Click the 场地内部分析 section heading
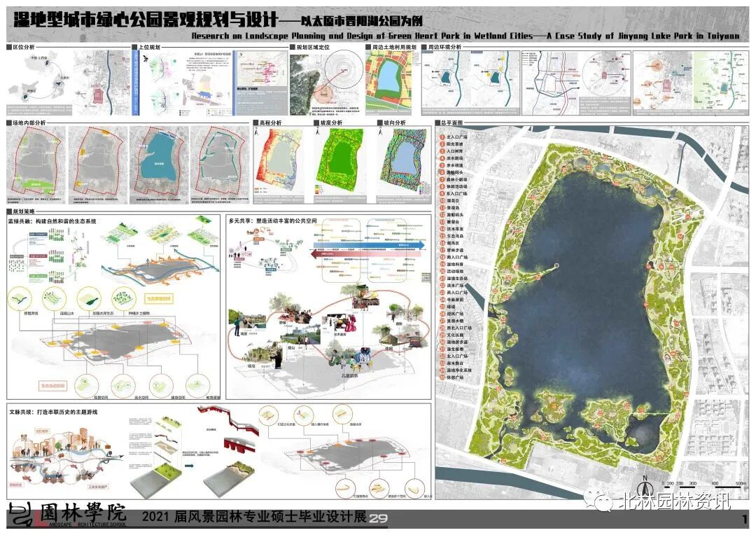This screenshot has height=535, width=756. pyautogui.click(x=29, y=123)
